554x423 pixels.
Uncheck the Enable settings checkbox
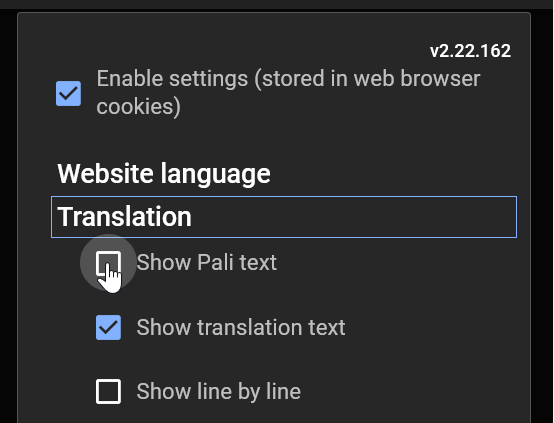click(69, 94)
